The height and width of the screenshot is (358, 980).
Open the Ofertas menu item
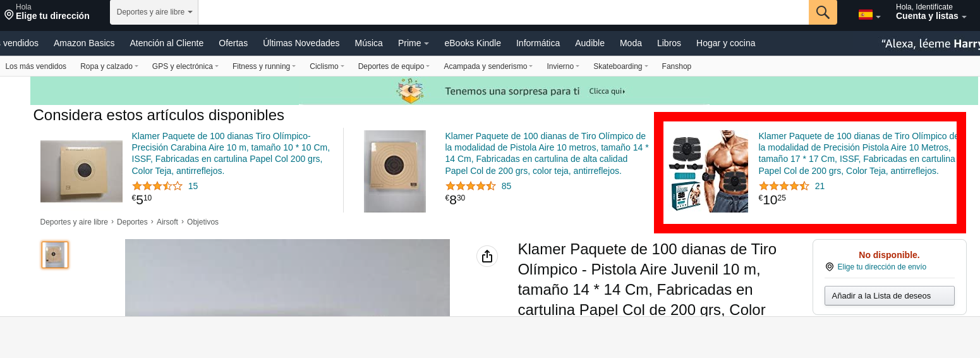coord(233,43)
